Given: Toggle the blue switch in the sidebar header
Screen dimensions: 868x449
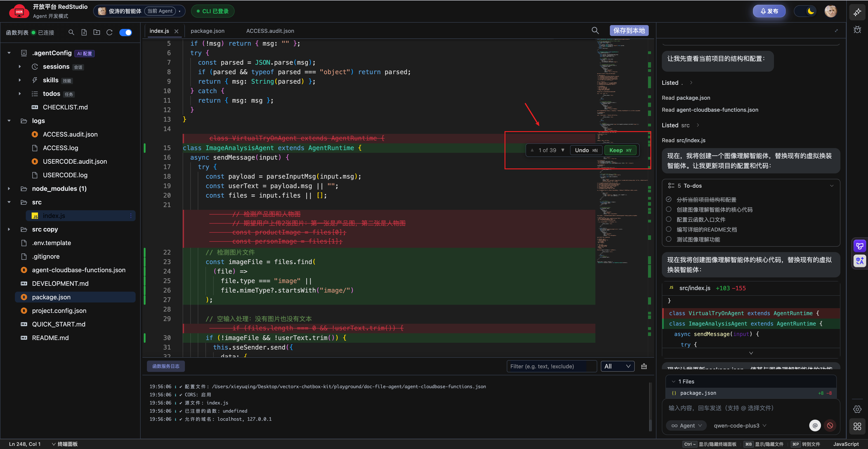Looking at the screenshot, I should [126, 32].
